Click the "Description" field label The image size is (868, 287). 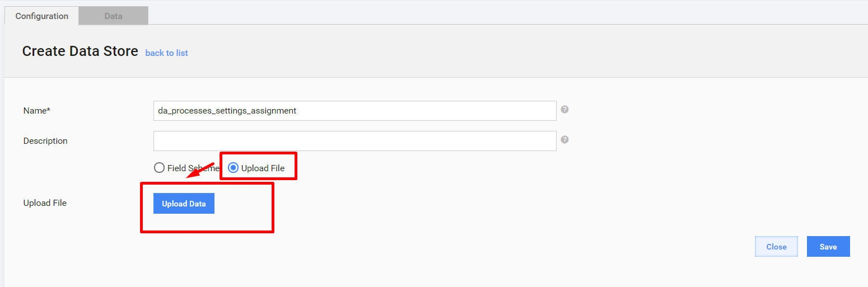pos(45,141)
